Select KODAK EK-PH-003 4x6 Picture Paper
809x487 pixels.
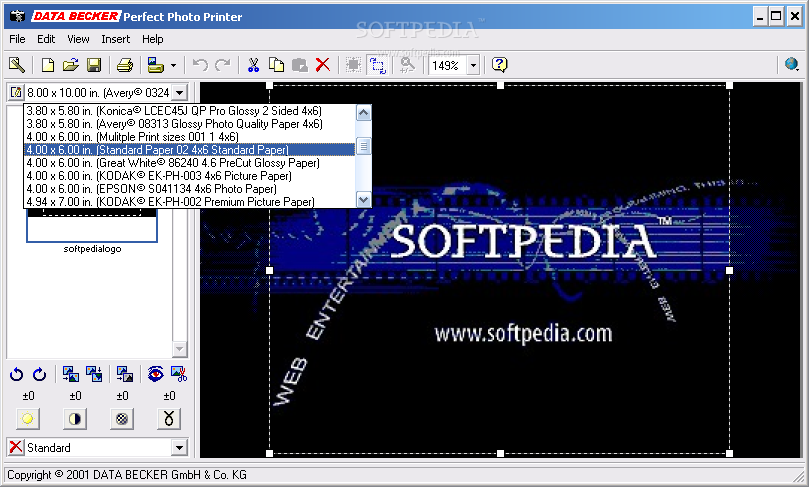point(190,176)
